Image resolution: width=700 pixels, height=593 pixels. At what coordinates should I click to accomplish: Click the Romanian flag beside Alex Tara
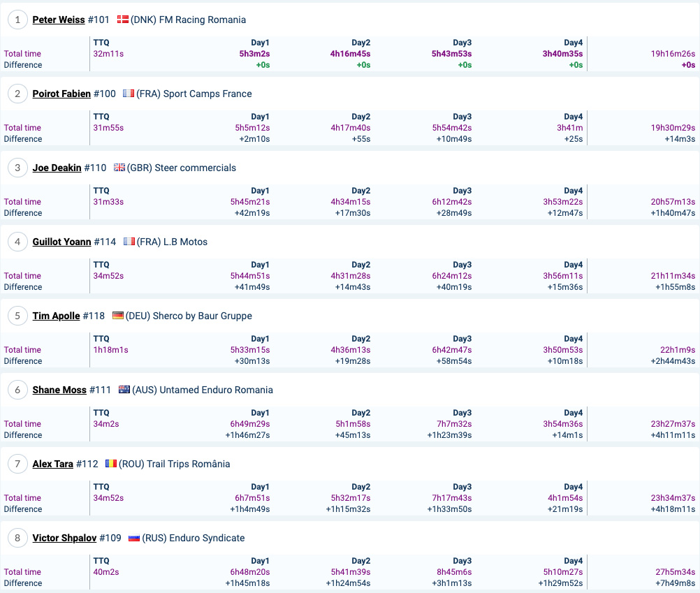point(110,464)
